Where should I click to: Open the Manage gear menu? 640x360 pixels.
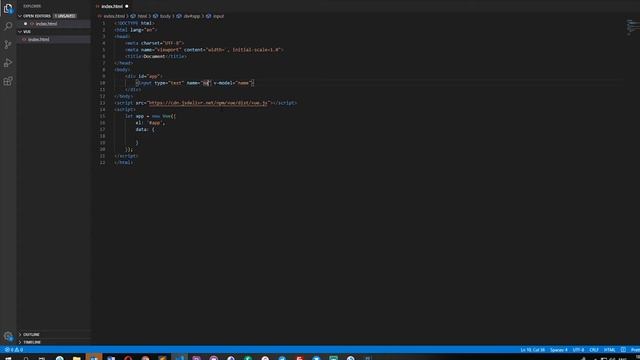click(8, 336)
